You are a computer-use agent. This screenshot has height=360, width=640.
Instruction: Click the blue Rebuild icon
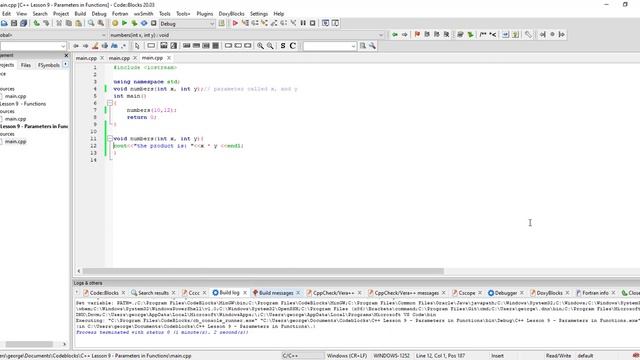tap(144, 23)
